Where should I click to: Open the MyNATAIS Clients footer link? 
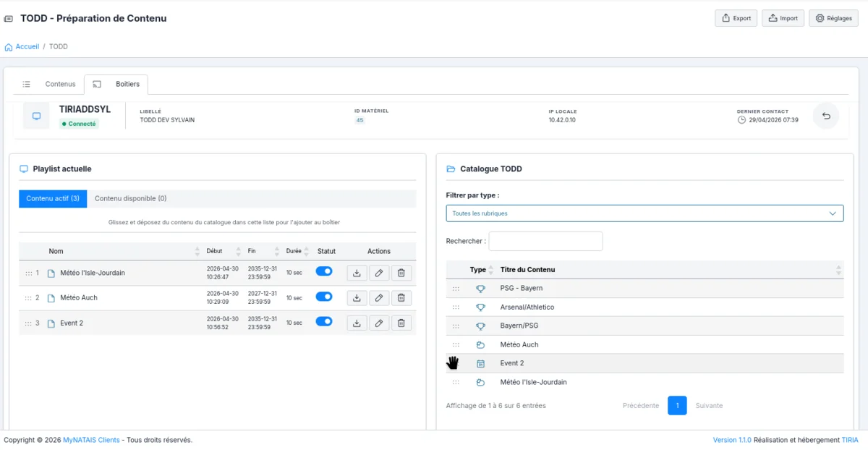coord(91,440)
